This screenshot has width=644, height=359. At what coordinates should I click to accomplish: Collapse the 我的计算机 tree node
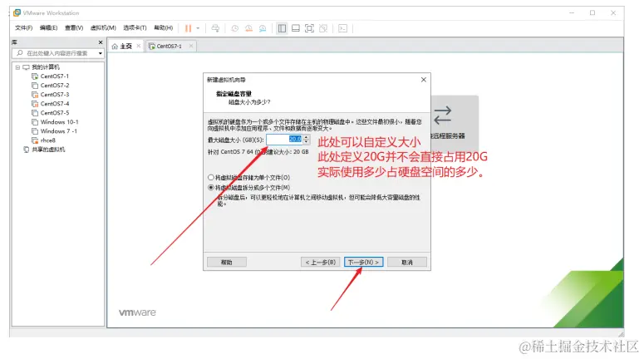(17, 67)
